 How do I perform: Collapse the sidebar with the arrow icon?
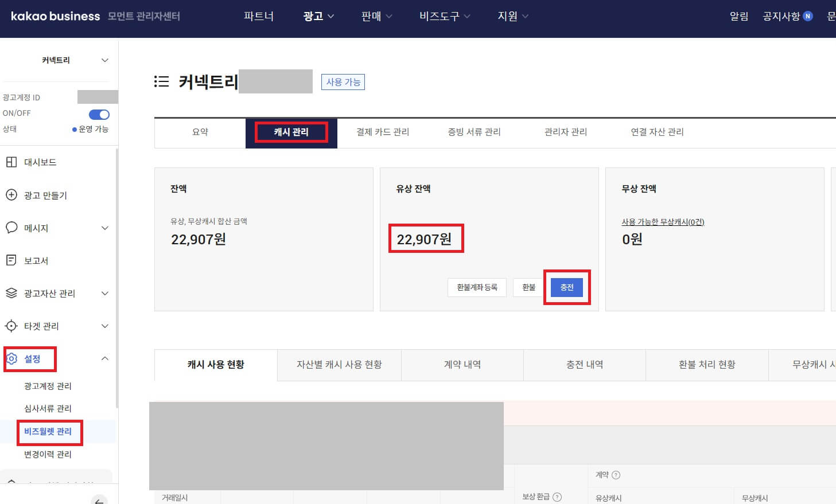(x=99, y=500)
